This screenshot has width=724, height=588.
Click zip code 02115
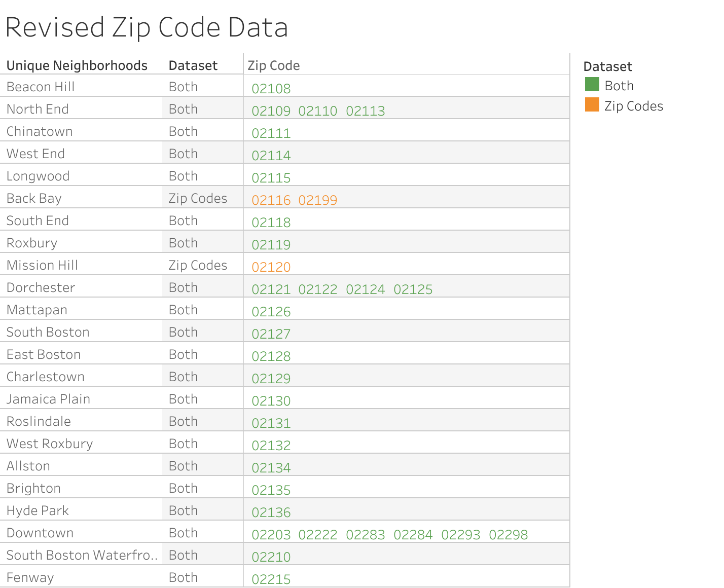[271, 178]
